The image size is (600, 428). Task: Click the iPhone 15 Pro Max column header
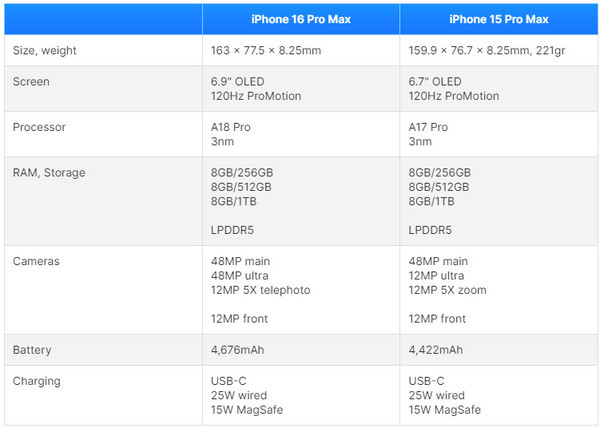click(498, 19)
